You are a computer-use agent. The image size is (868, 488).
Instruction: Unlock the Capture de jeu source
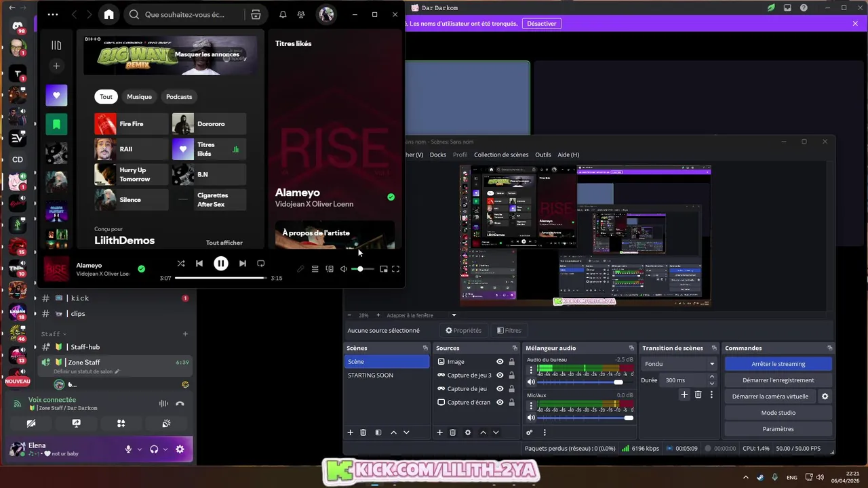(511, 389)
